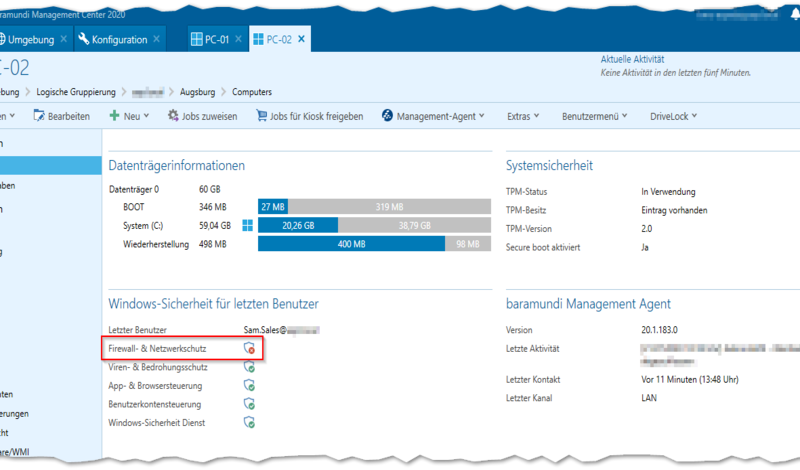Close the Konfiguration tab

(157, 39)
